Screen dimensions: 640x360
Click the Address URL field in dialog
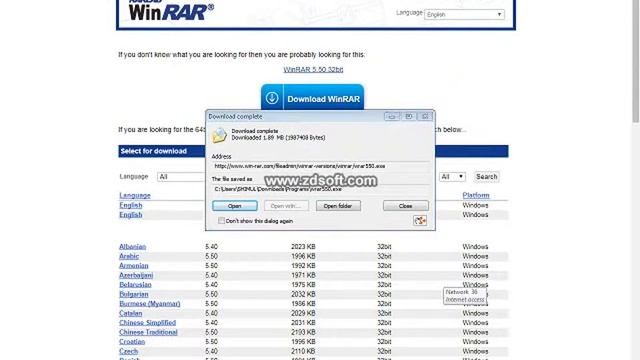coord(320,166)
